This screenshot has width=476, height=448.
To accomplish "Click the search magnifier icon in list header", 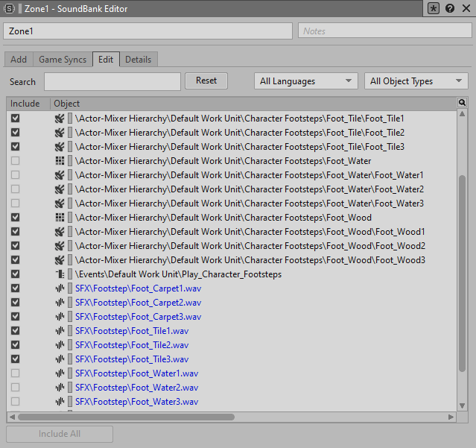I will 463,103.
